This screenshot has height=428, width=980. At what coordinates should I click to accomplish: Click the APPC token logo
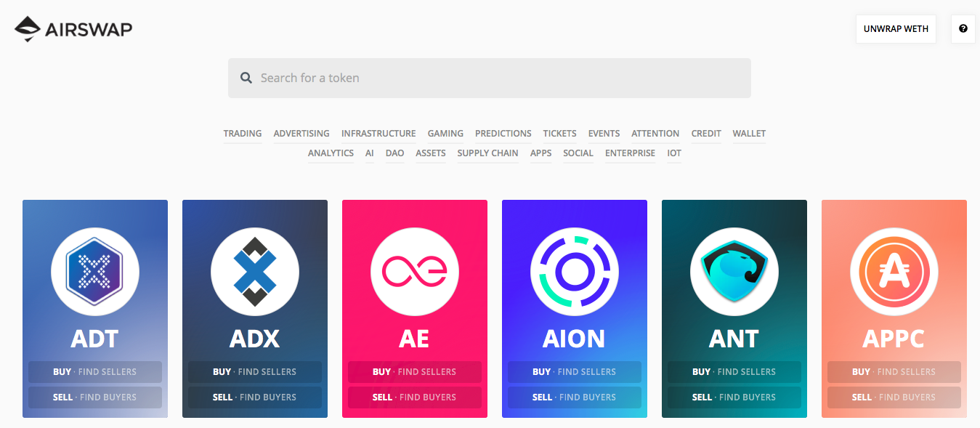coord(894,272)
